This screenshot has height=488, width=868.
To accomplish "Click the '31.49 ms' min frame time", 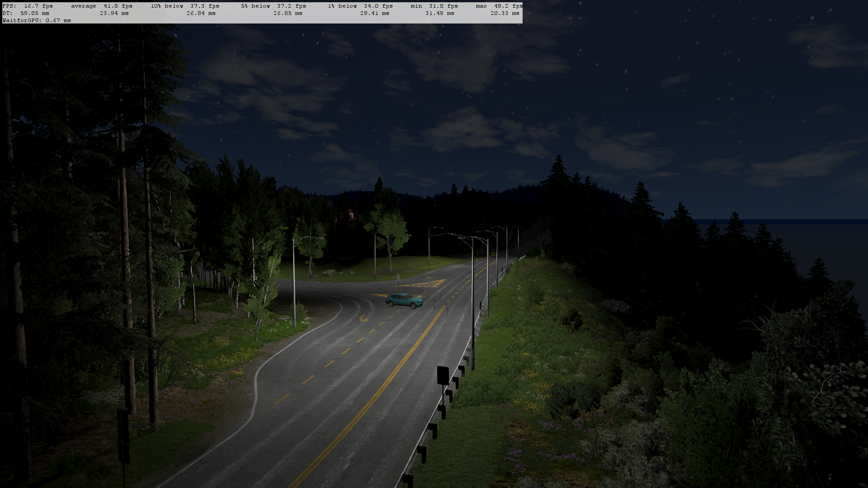I will [x=440, y=13].
